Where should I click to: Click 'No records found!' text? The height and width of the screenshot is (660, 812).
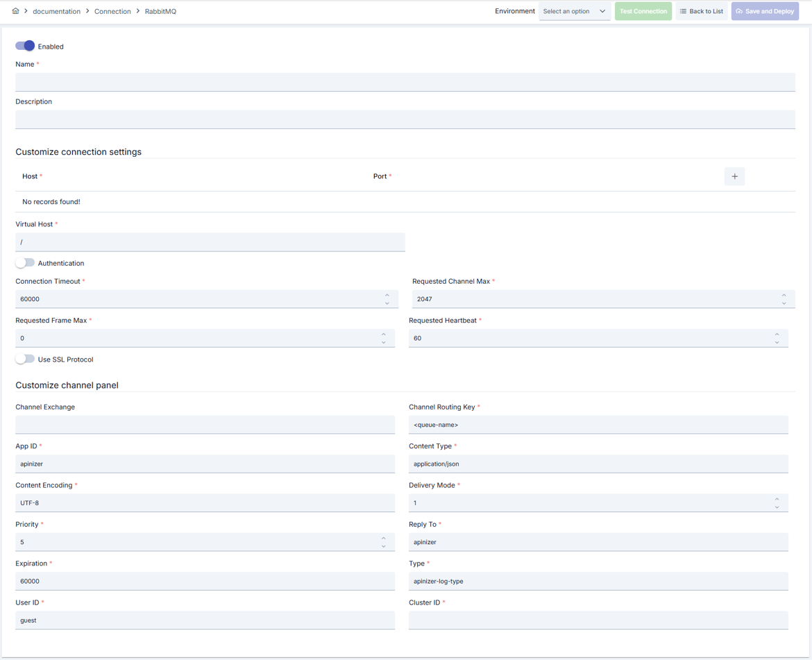tap(51, 202)
